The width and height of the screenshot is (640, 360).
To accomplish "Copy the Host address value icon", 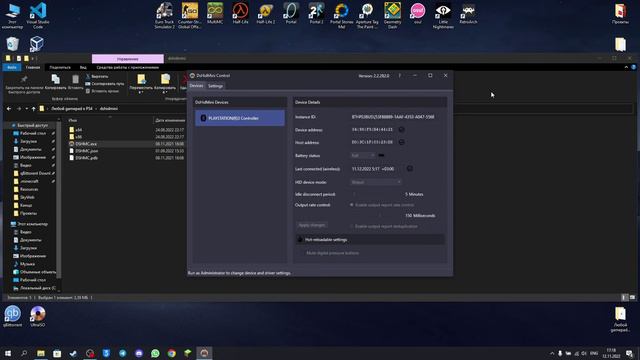I will [401, 142].
